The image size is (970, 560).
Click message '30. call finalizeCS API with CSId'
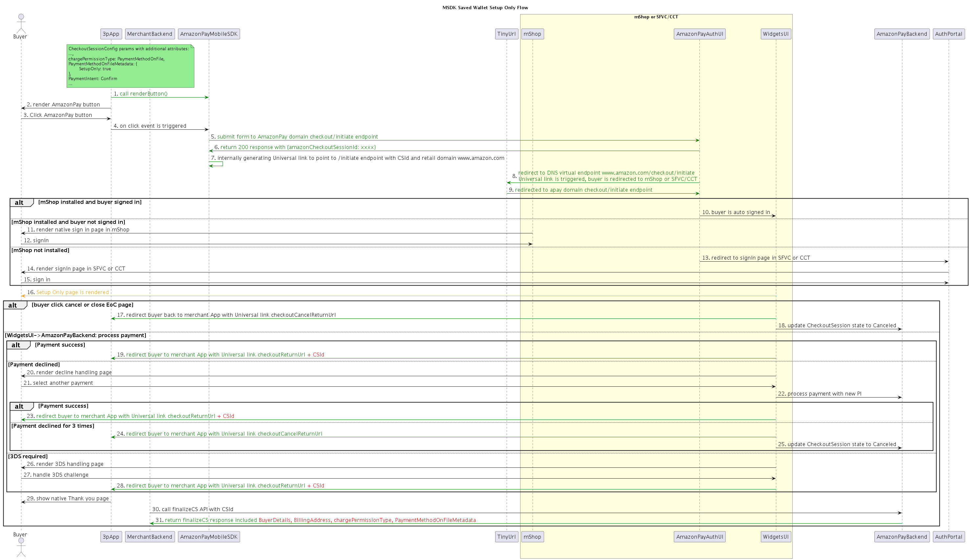[192, 509]
